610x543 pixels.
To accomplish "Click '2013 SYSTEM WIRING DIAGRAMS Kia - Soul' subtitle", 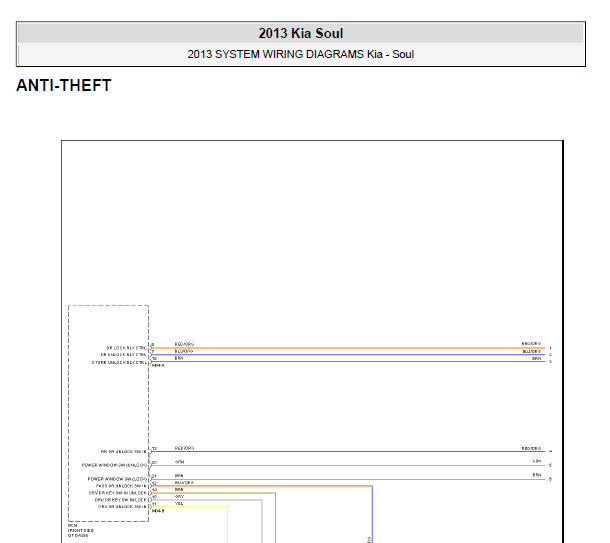I will coord(301,54).
